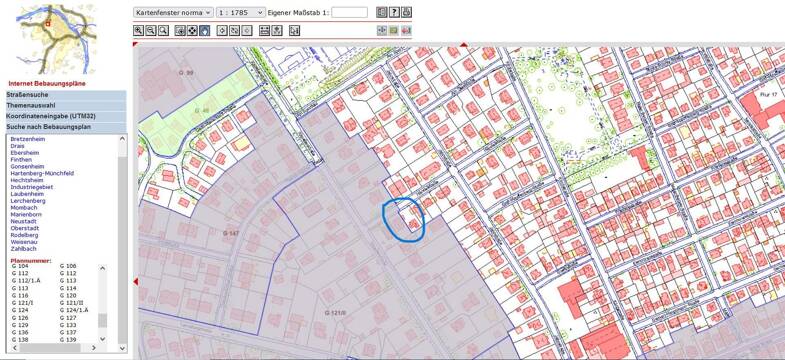Activate the pan hand tool
Screen dimensions: 785x360
(x=204, y=31)
